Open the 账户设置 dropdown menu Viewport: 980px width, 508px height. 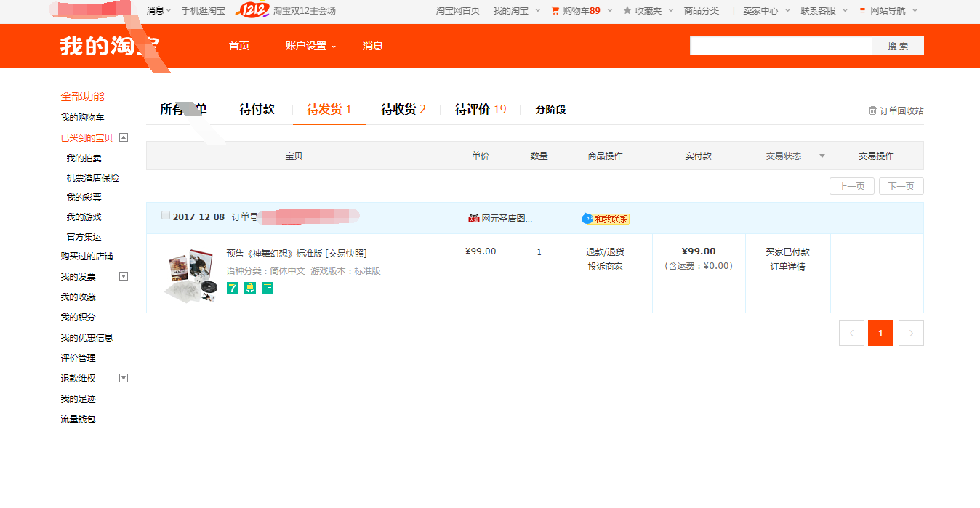(x=310, y=46)
